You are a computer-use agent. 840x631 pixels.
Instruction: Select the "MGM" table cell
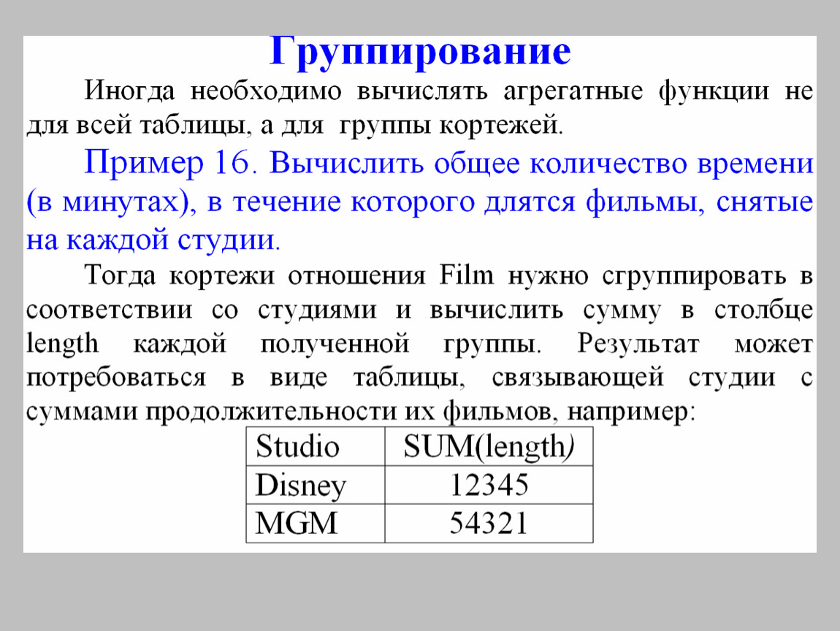(297, 524)
